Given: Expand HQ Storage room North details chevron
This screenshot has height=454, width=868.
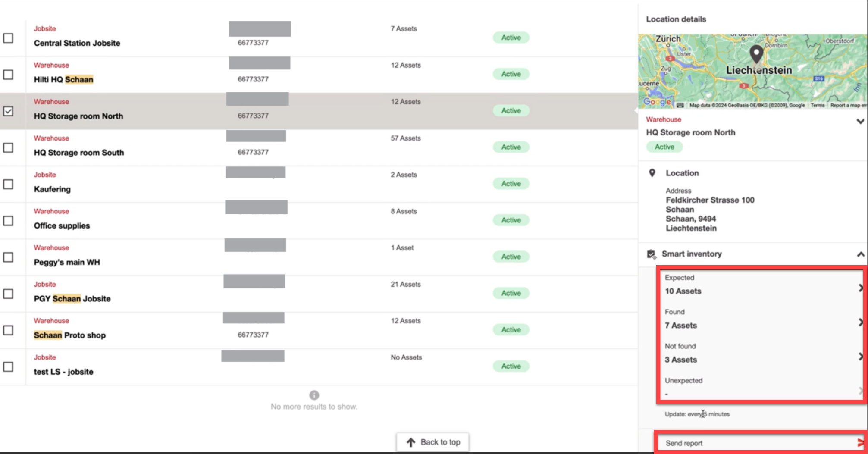Looking at the screenshot, I should pos(860,122).
